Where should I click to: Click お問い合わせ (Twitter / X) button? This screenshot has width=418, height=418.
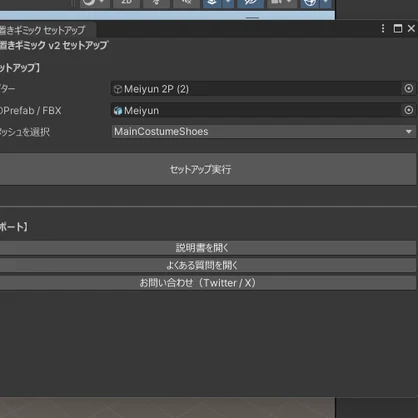pyautogui.click(x=207, y=283)
